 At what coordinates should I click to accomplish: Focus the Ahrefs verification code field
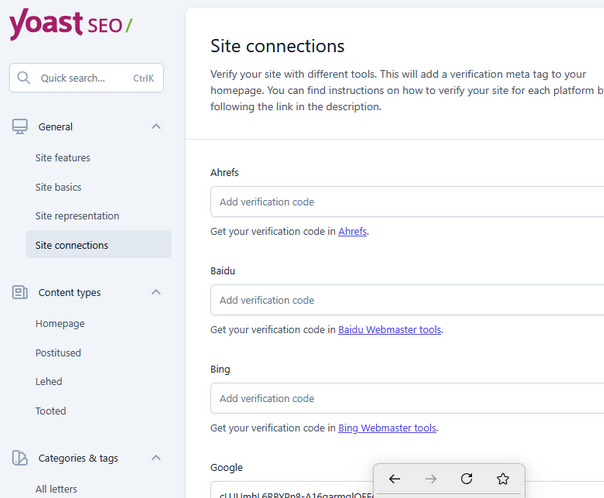pos(405,202)
